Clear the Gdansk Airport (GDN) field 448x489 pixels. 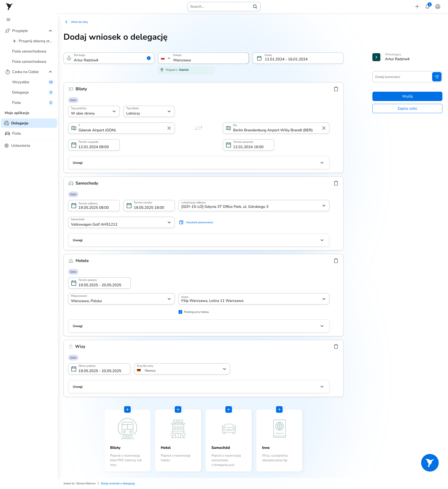tap(169, 128)
